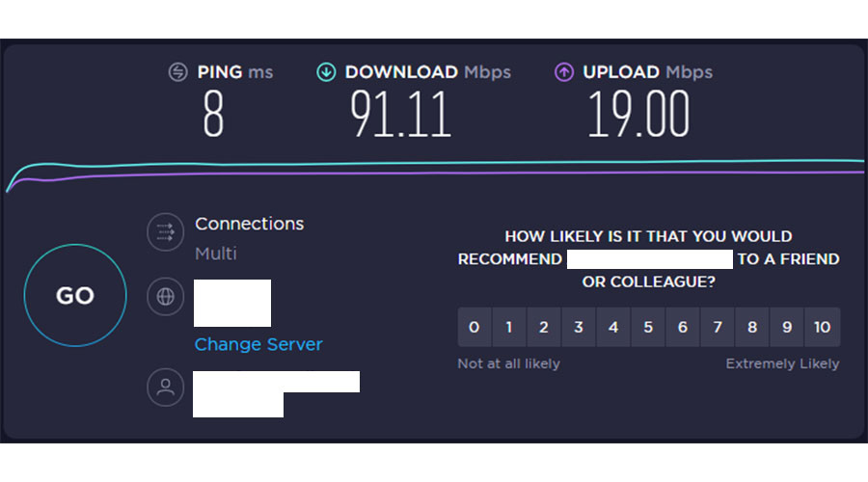The image size is (868, 482).
Task: Click the purple upload arrow icon
Action: point(564,72)
